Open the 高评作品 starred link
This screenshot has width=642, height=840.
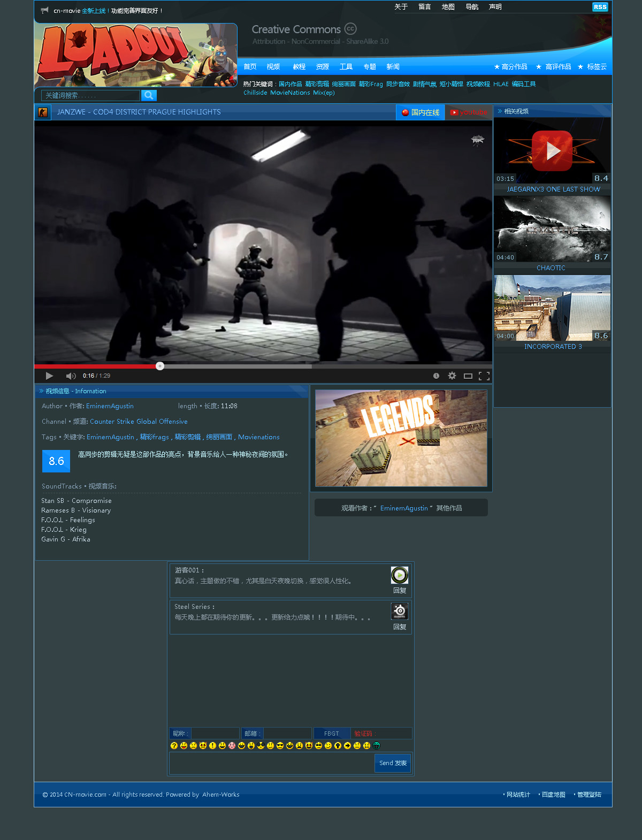554,67
